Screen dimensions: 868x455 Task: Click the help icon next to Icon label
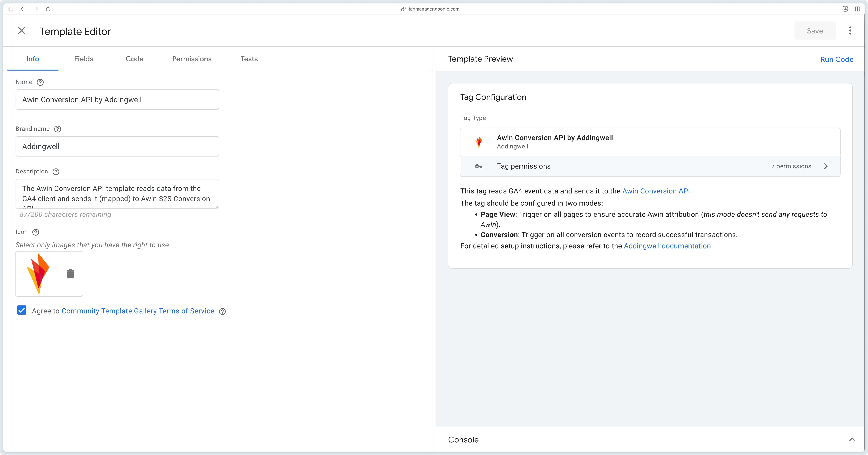click(36, 232)
